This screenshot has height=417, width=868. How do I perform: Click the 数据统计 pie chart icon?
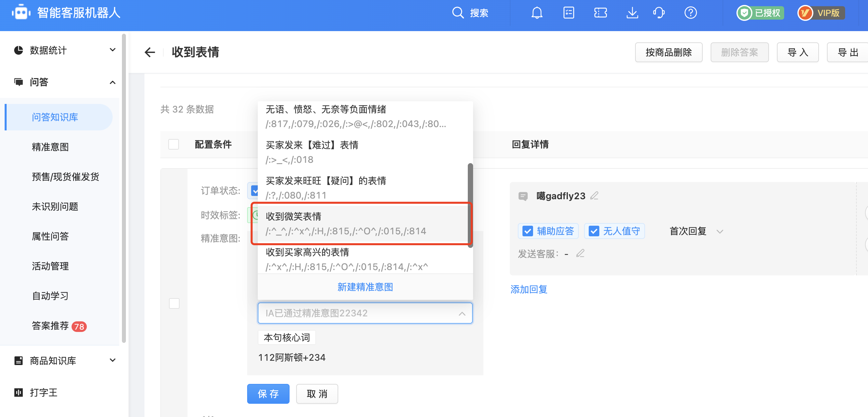pos(19,50)
